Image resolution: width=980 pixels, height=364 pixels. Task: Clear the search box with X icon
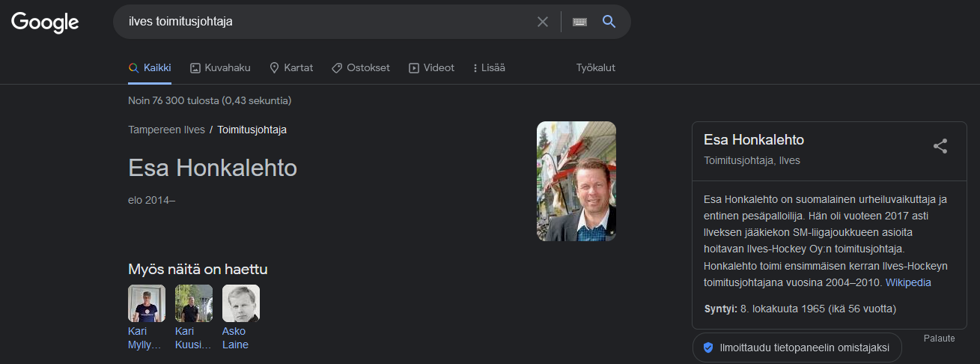click(x=543, y=22)
